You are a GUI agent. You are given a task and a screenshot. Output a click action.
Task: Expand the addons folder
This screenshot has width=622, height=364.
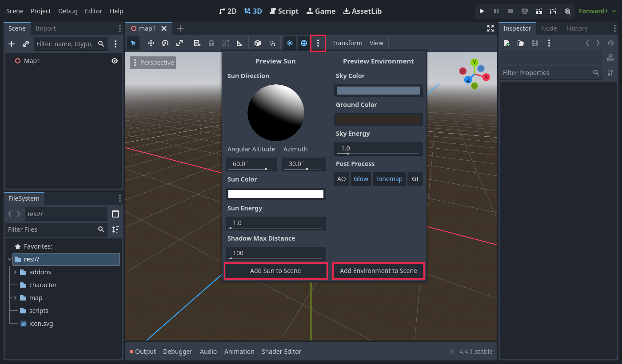coord(15,272)
